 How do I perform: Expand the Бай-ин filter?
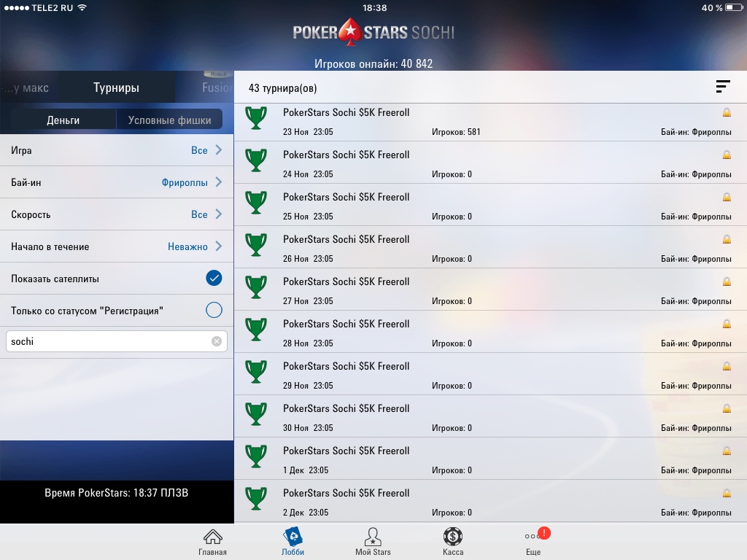click(117, 182)
